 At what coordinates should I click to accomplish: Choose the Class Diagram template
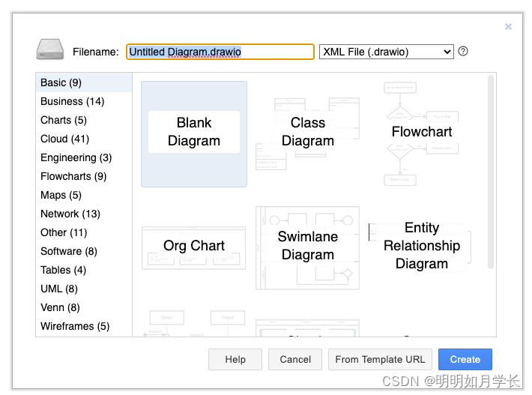pyautogui.click(x=308, y=133)
